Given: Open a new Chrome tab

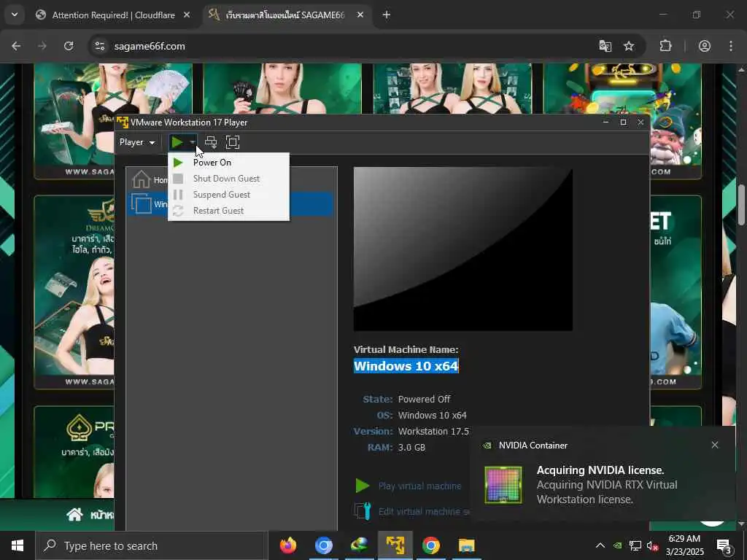Looking at the screenshot, I should click(387, 15).
